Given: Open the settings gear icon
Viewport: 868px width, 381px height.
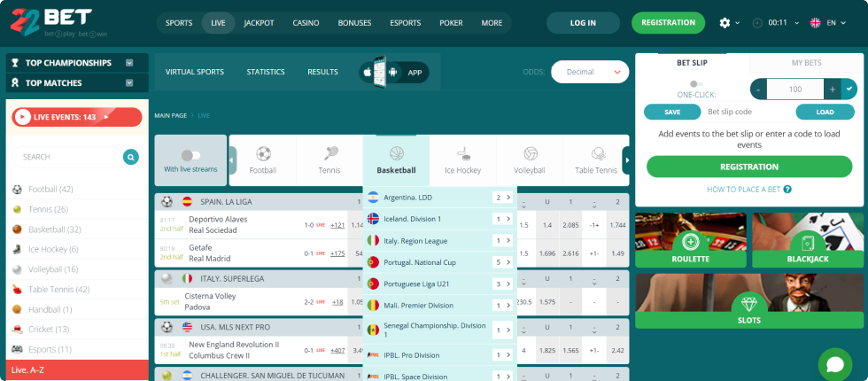Looking at the screenshot, I should 725,23.
